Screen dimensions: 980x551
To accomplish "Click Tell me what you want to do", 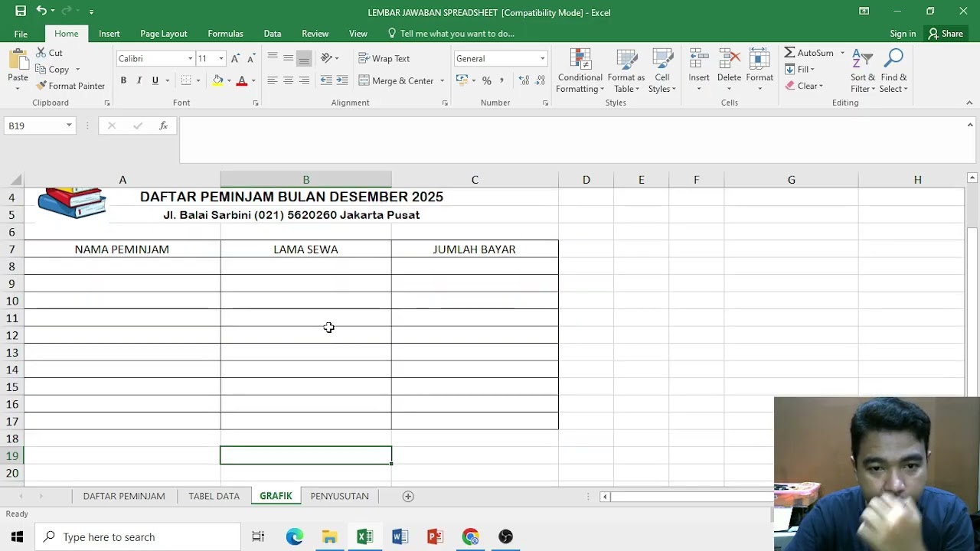I will coord(456,34).
